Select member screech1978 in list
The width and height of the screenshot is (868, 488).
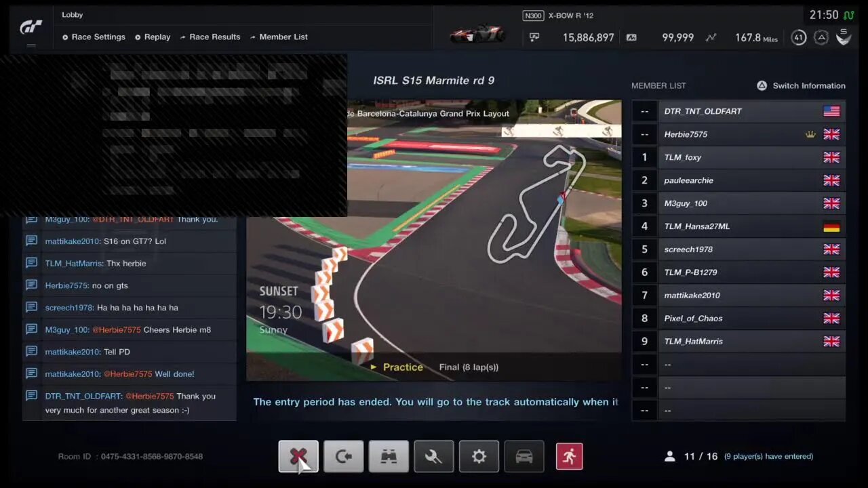coord(738,249)
